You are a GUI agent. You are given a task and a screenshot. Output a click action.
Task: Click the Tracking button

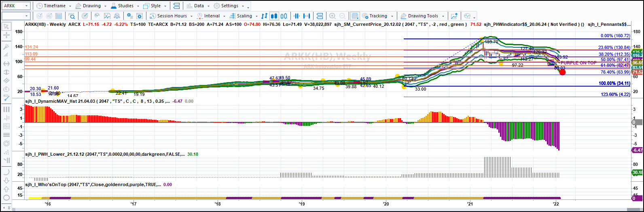[x=375, y=16]
